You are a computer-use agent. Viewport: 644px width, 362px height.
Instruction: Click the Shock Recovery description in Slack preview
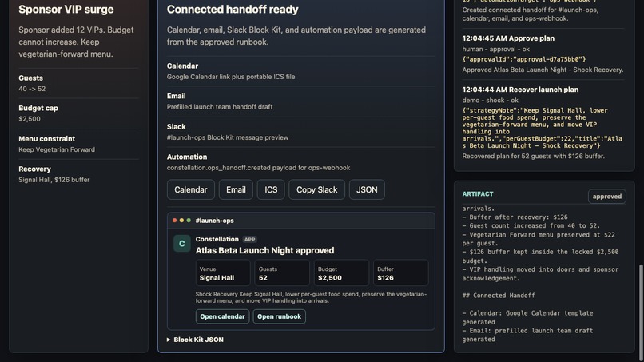[x=311, y=297]
